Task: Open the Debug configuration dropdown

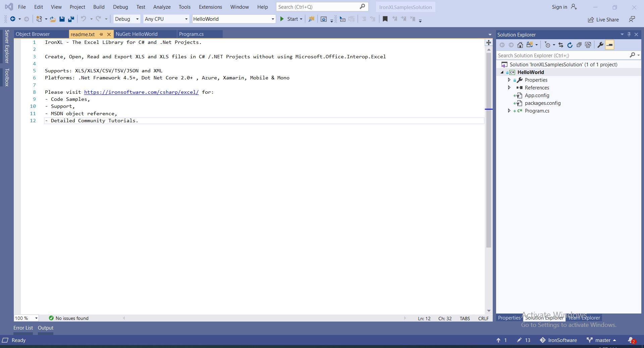Action: 137,19
